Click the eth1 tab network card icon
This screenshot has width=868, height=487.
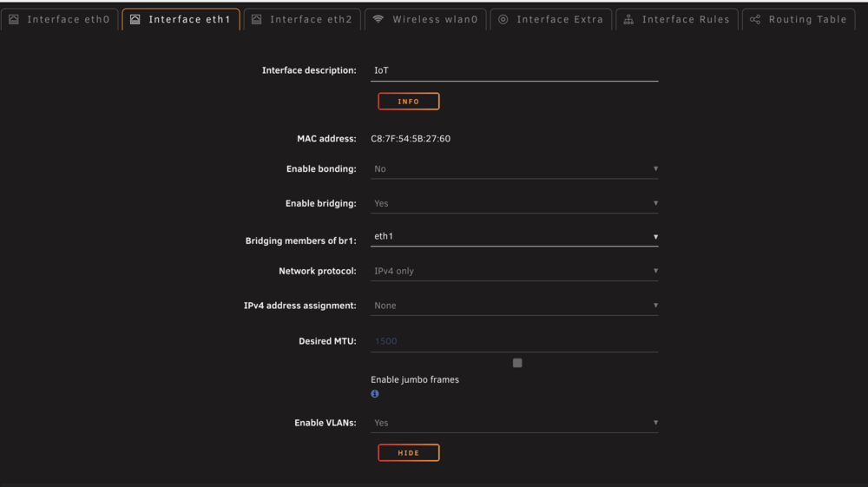pyautogui.click(x=135, y=19)
